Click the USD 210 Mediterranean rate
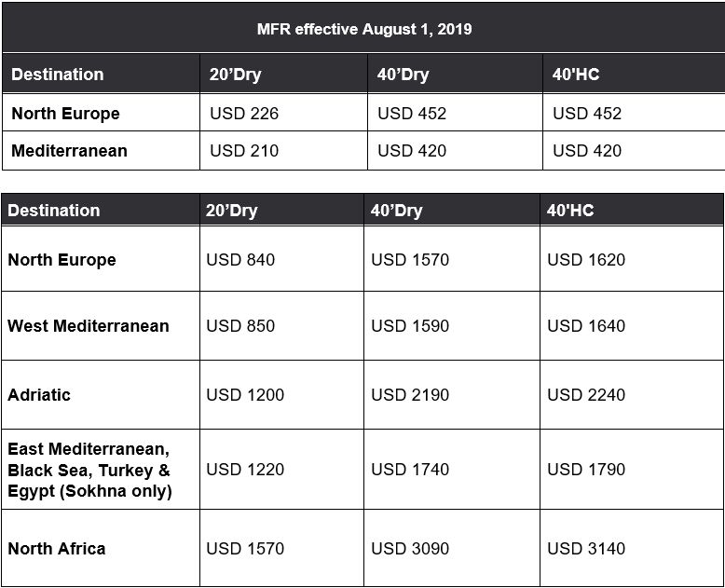This screenshot has width=725, height=588. click(x=244, y=150)
